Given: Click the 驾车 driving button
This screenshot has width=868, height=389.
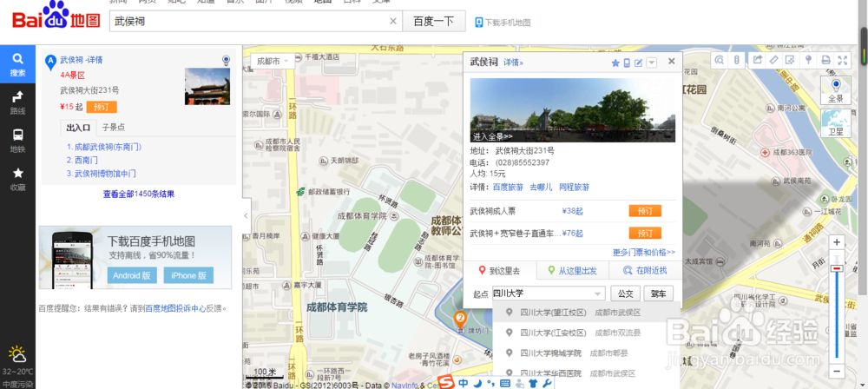Looking at the screenshot, I should pyautogui.click(x=658, y=293).
